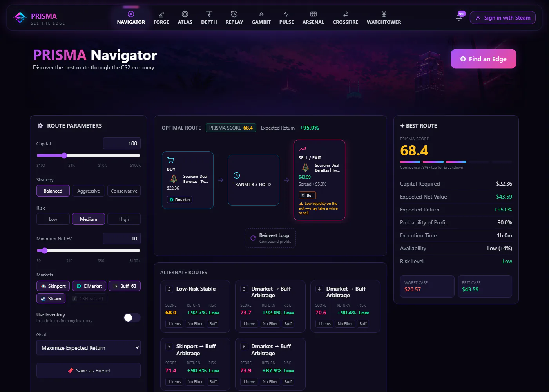Click the No Filter tag on route 2
This screenshot has width=549, height=392.
tap(195, 324)
